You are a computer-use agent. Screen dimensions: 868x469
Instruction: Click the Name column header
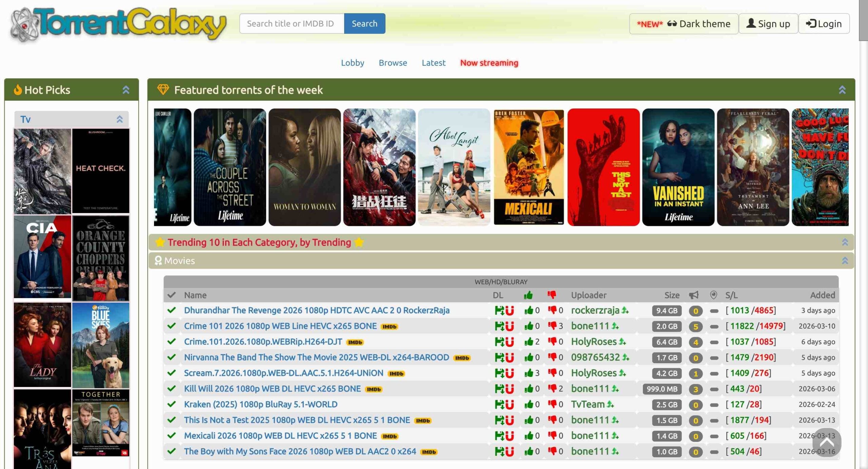[195, 295]
